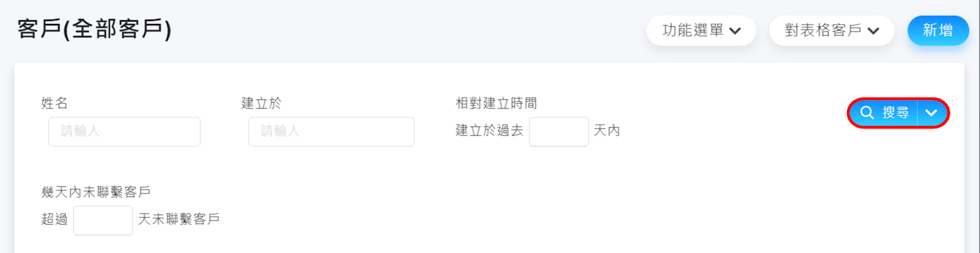The image size is (980, 253).
Task: Click the 建立於過去 prefix text
Action: (489, 130)
